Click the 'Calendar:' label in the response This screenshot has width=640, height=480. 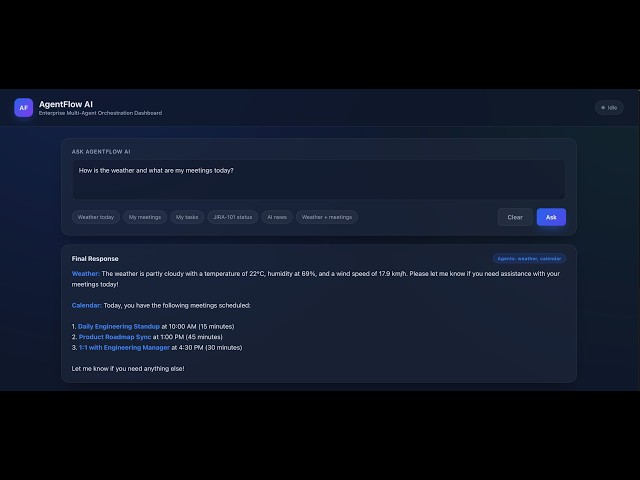87,305
